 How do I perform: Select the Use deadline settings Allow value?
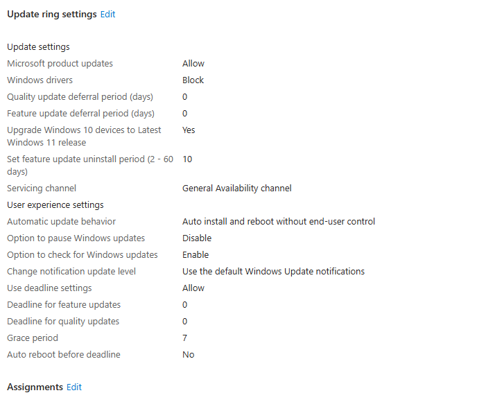(193, 288)
